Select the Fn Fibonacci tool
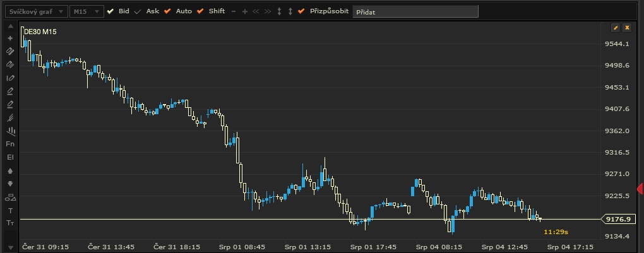Image resolution: width=644 pixels, height=253 pixels. point(10,144)
